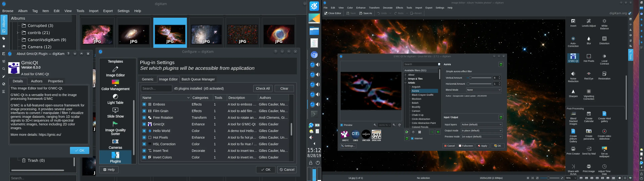644x181 pixels.
Task: Click the Check All button
Action: coord(263,88)
